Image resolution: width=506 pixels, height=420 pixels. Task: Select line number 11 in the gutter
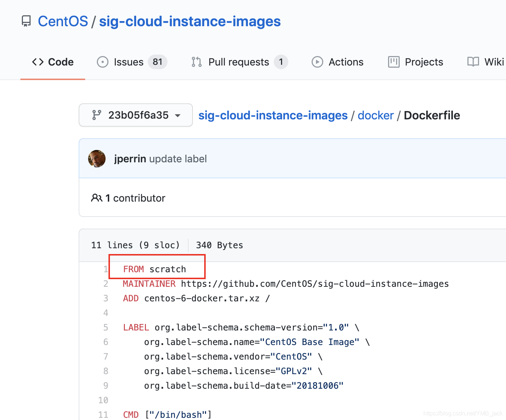(x=103, y=415)
